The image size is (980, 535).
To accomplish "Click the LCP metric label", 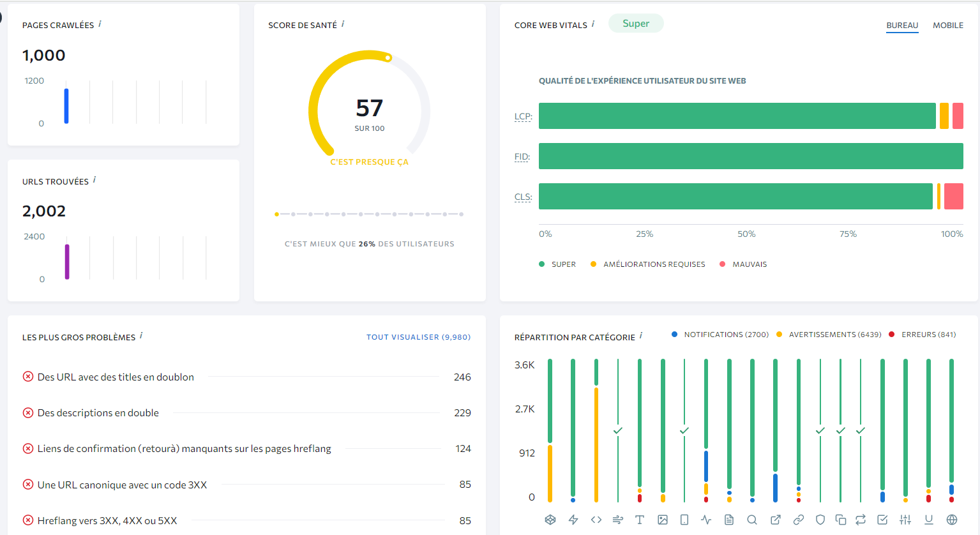I will click(x=524, y=117).
